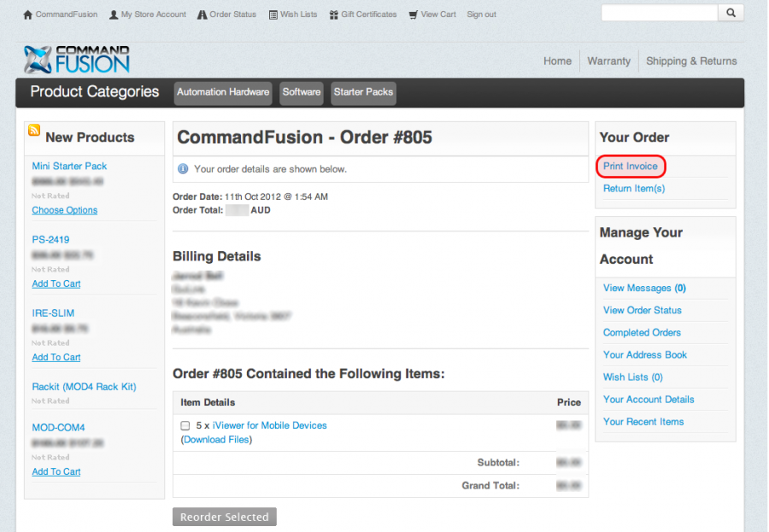The width and height of the screenshot is (769, 532).
Task: Open the Starter Packs category
Action: [x=362, y=93]
